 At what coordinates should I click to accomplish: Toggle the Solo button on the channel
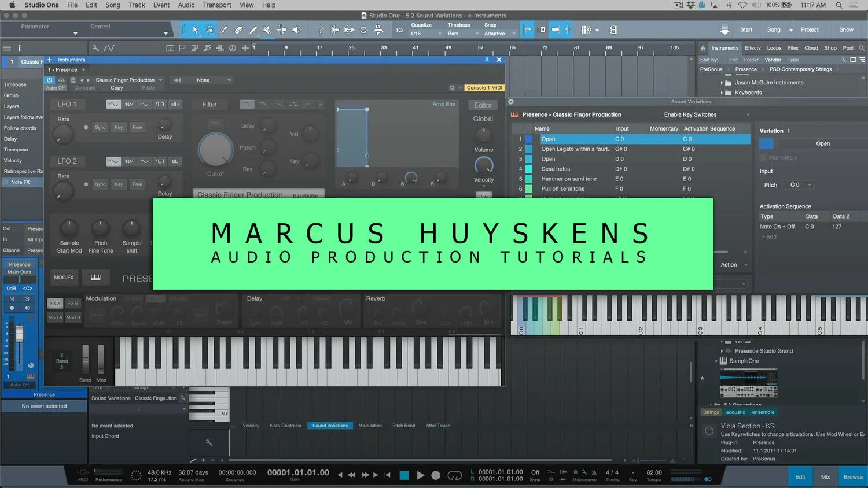tap(27, 299)
